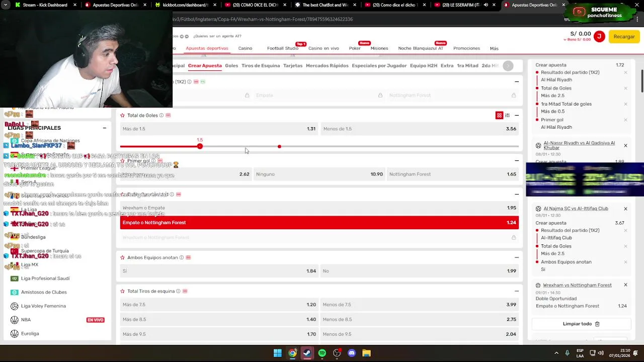Select No for both teams to score
The width and height of the screenshot is (644, 362).
[420, 271]
